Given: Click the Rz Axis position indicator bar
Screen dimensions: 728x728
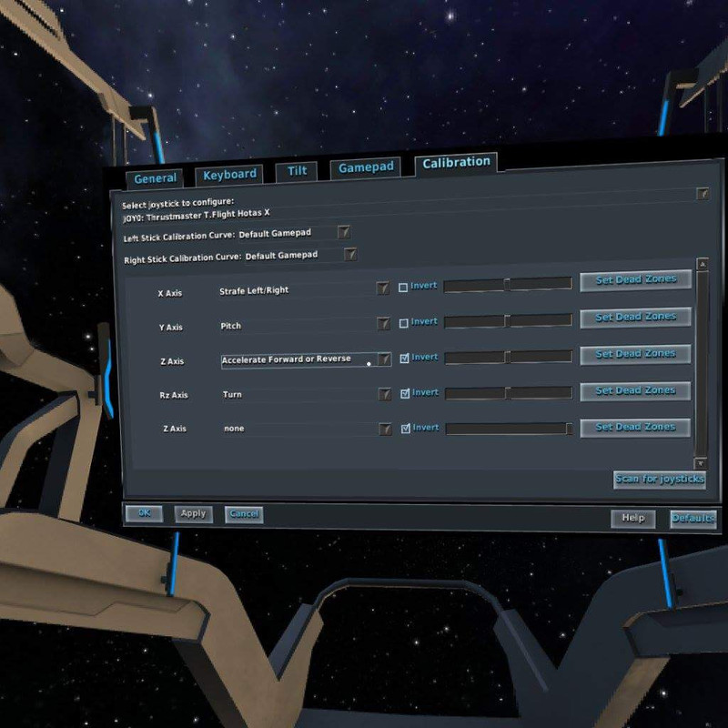Looking at the screenshot, I should [509, 393].
